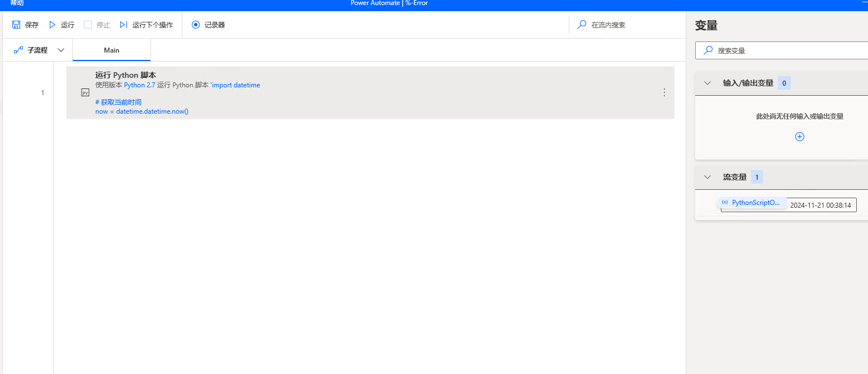Click the 此处尚无任何输入或输出变量 message

(x=800, y=116)
